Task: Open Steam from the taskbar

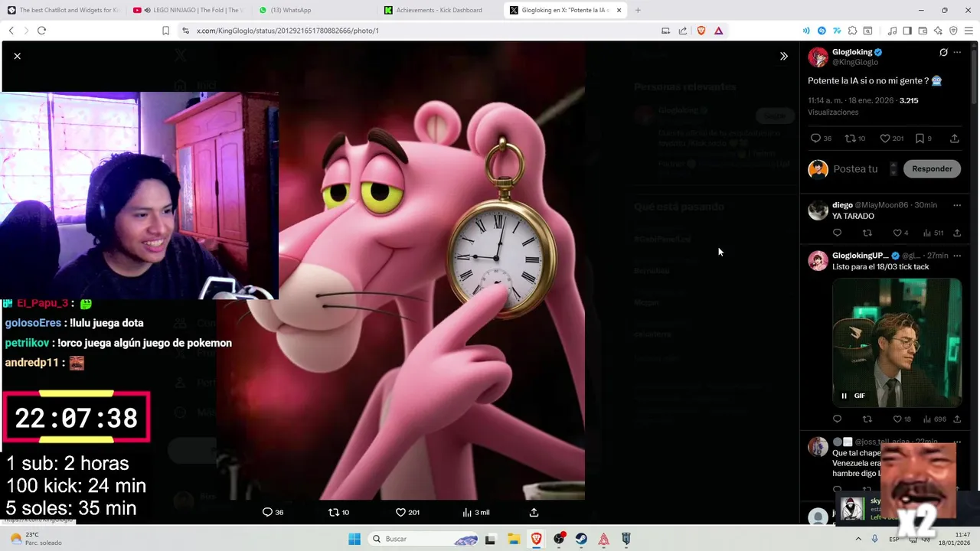Action: (x=581, y=539)
